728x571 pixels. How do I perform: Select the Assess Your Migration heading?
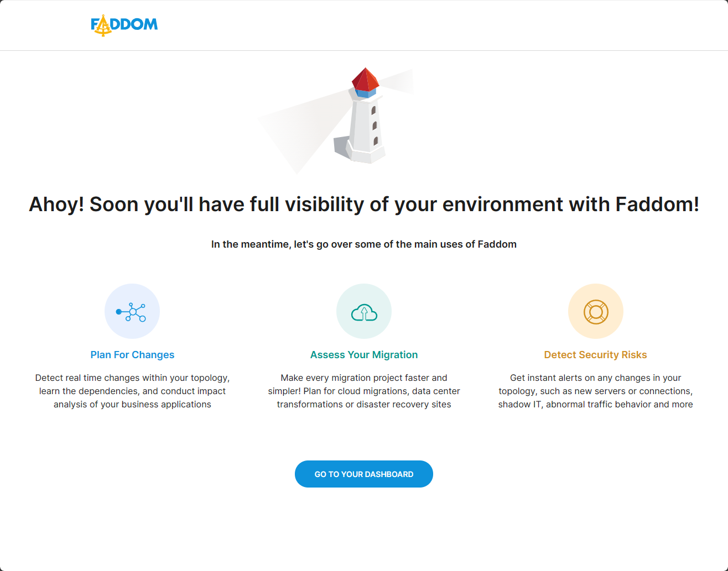364,355
